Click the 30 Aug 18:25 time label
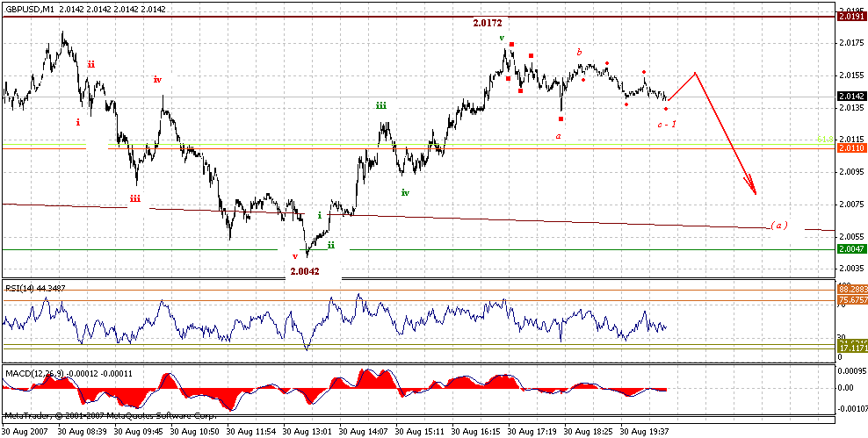 588,430
